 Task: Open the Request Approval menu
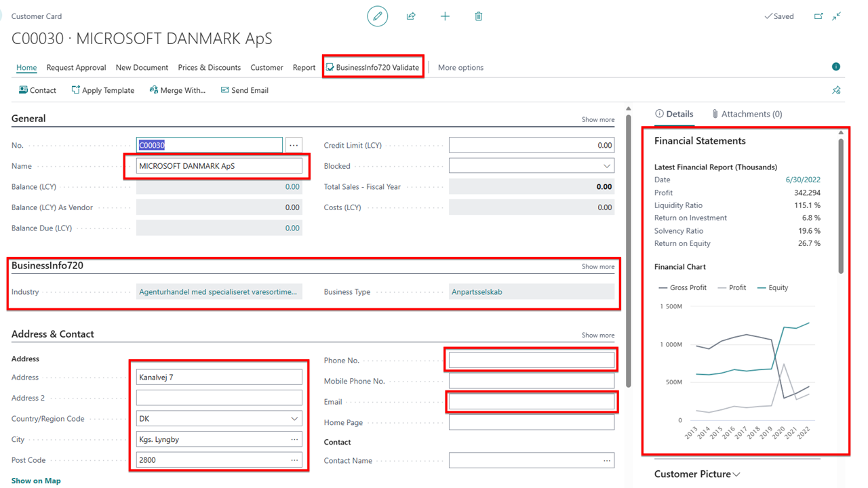77,67
